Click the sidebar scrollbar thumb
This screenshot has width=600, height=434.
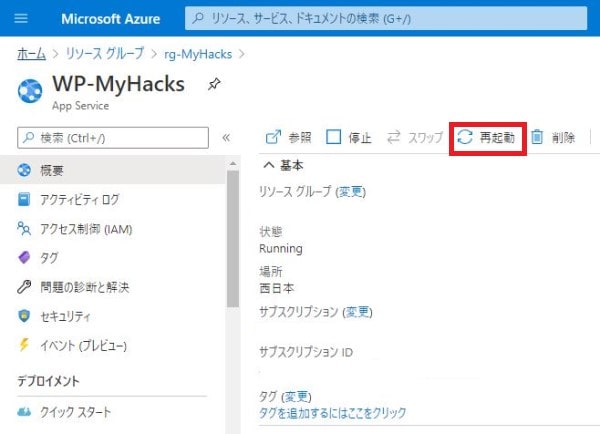pos(233,239)
